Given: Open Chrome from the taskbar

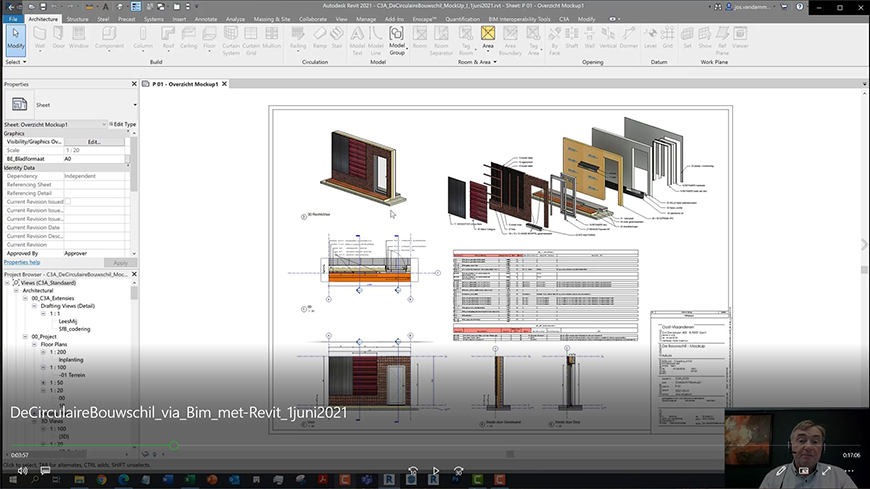Looking at the screenshot, I should click(102, 480).
